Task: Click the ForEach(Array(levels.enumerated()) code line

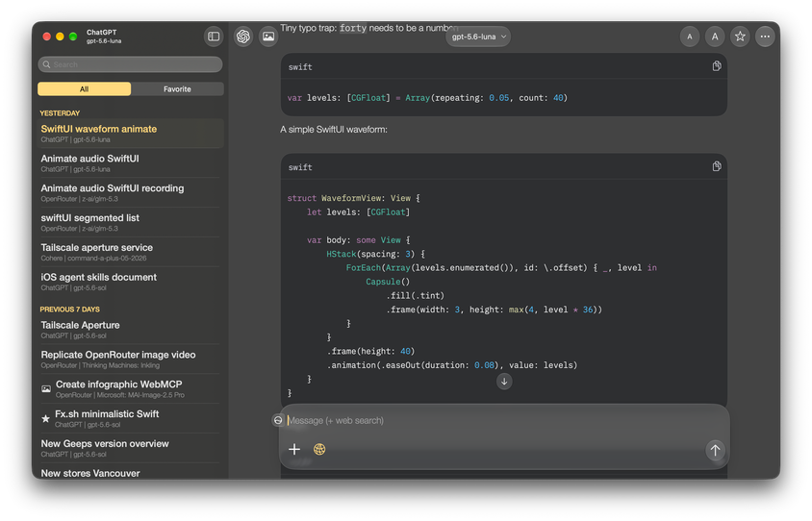Action: (x=501, y=267)
